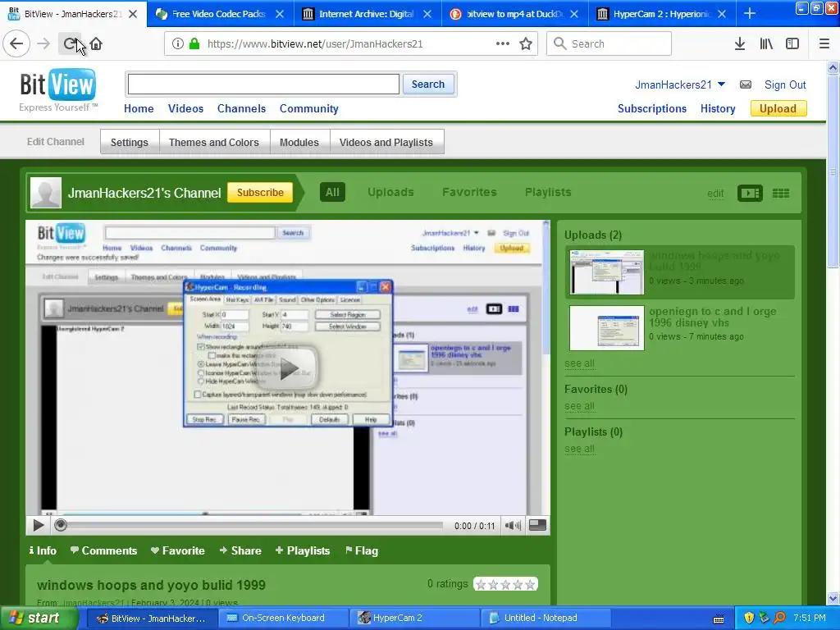Click the green padlock security icon
This screenshot has width=840, height=630.
coord(195,44)
